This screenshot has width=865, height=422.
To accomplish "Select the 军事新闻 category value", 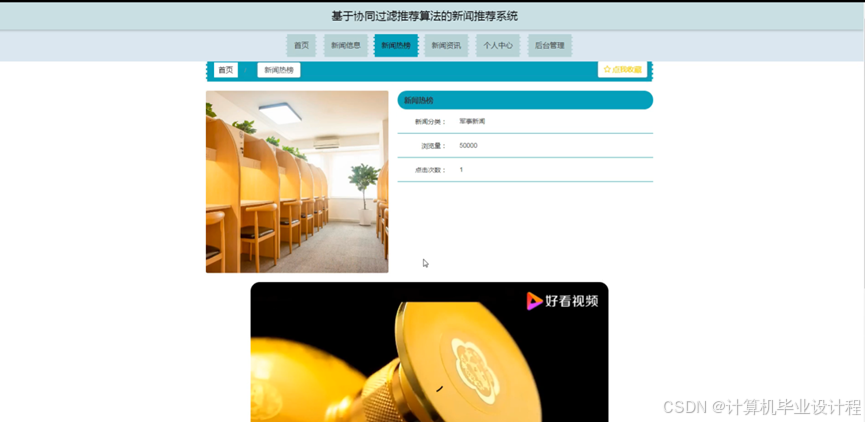I will (472, 121).
